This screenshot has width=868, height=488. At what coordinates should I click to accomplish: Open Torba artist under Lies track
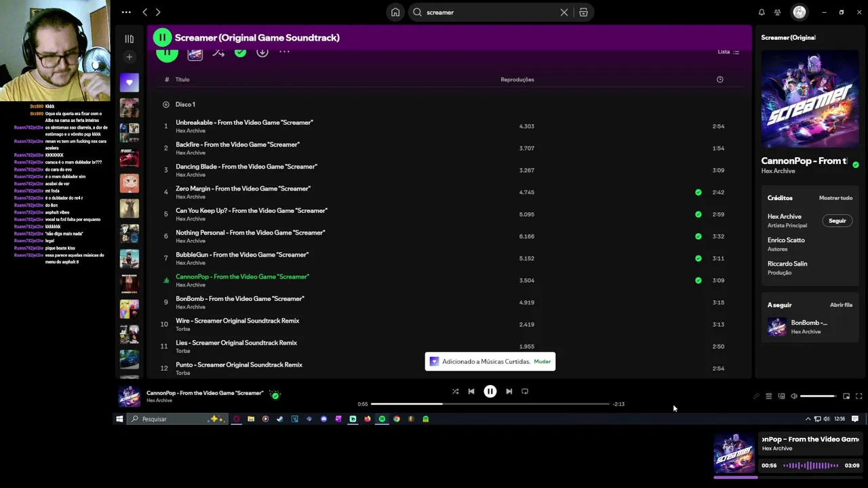tap(182, 351)
